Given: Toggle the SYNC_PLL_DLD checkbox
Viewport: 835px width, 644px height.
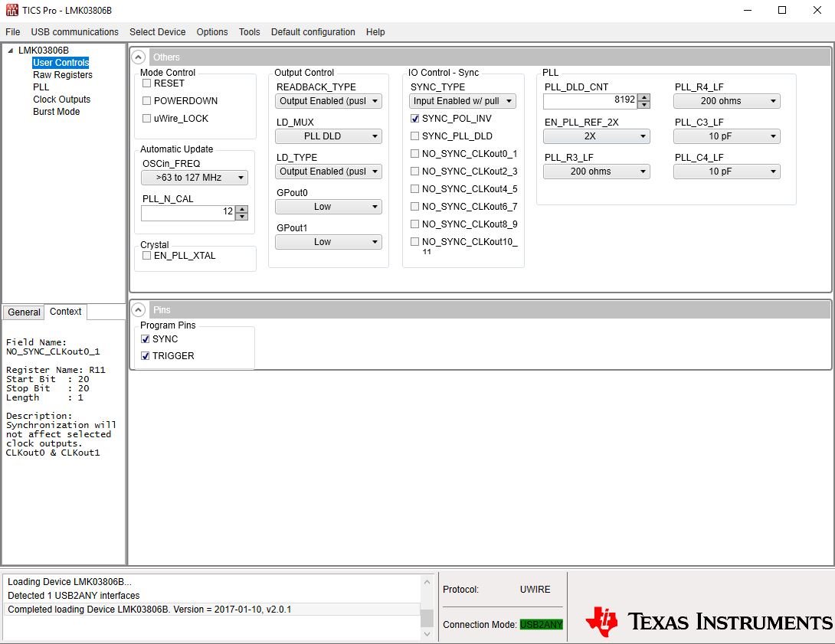Looking at the screenshot, I should click(x=415, y=136).
